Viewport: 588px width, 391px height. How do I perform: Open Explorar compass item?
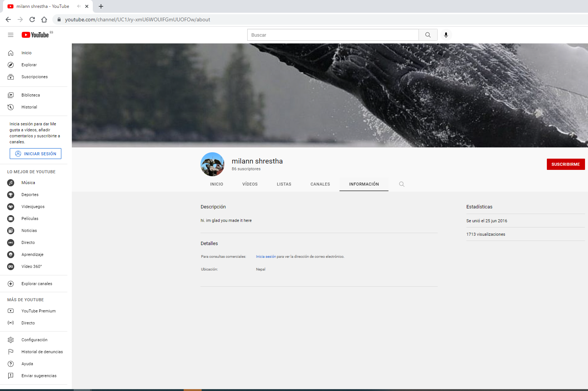tap(29, 65)
